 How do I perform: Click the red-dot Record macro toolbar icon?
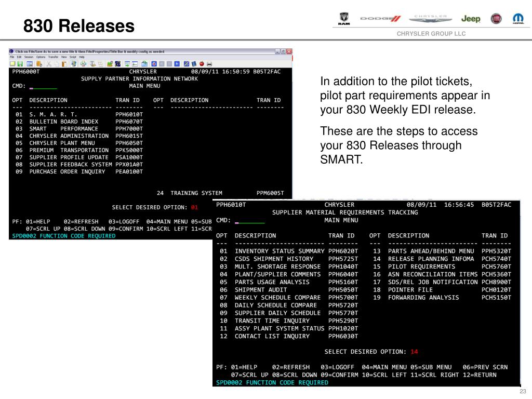[x=154, y=64]
